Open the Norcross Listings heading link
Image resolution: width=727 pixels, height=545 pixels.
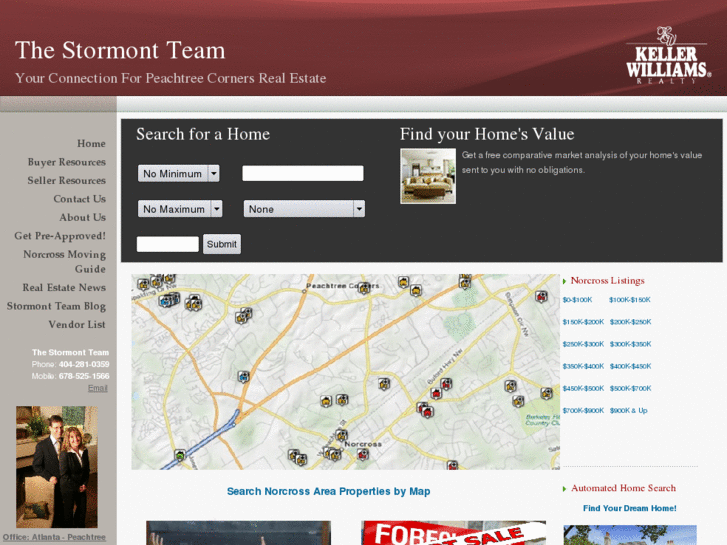pyautogui.click(x=607, y=281)
